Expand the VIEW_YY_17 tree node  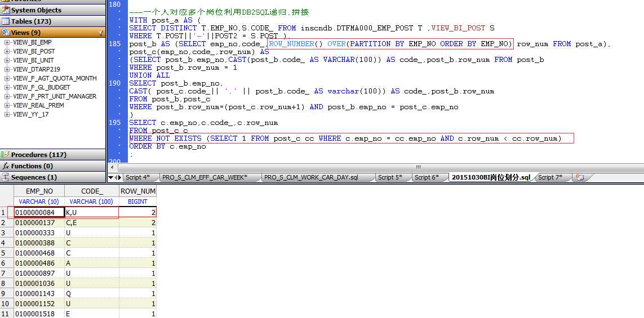7,114
